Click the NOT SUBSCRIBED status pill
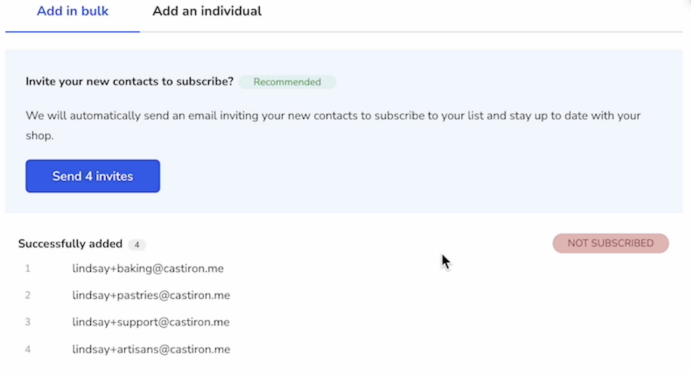Viewport: 691px width, 375px height. coord(610,243)
